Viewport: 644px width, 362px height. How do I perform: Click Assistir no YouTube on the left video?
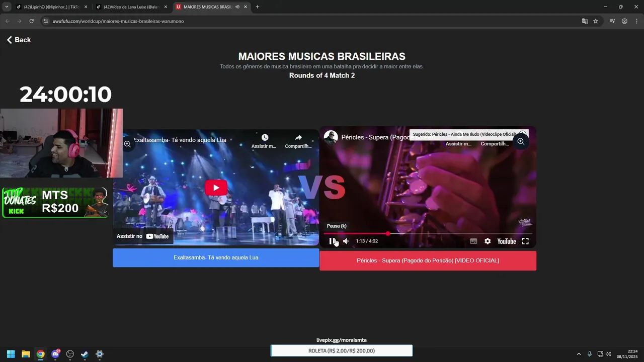point(143,236)
